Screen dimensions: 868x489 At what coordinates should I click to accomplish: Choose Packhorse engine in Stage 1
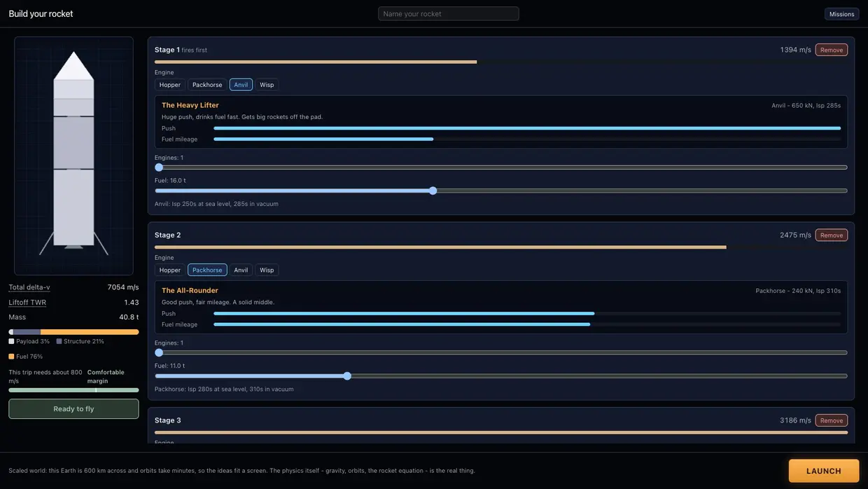(207, 85)
